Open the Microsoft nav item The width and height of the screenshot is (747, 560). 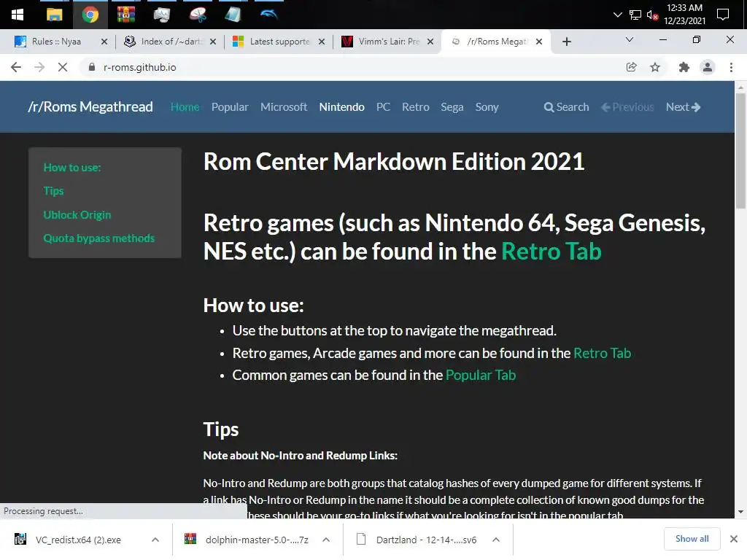click(284, 107)
